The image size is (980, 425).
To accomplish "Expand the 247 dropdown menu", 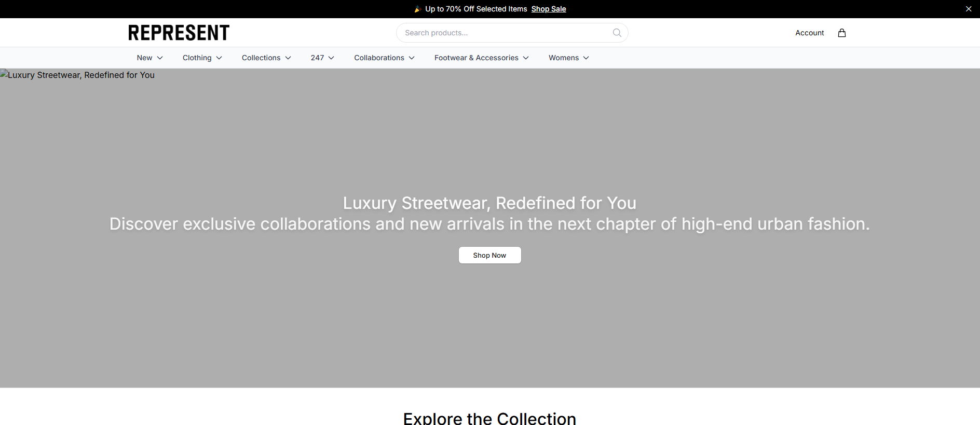I will (322, 58).
